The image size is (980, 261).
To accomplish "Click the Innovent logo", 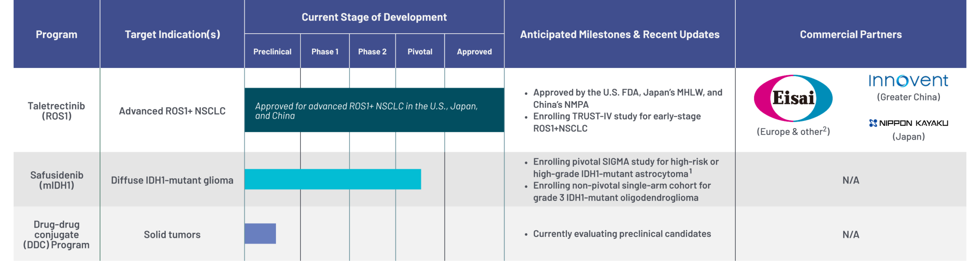I will point(908,81).
